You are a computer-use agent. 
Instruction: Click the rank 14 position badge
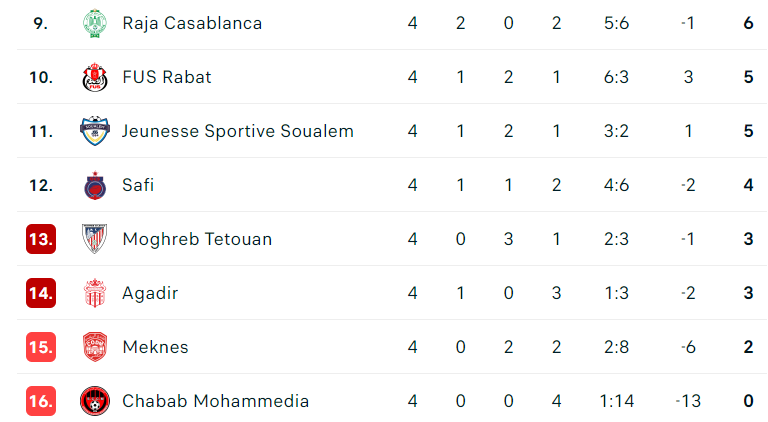(x=41, y=293)
